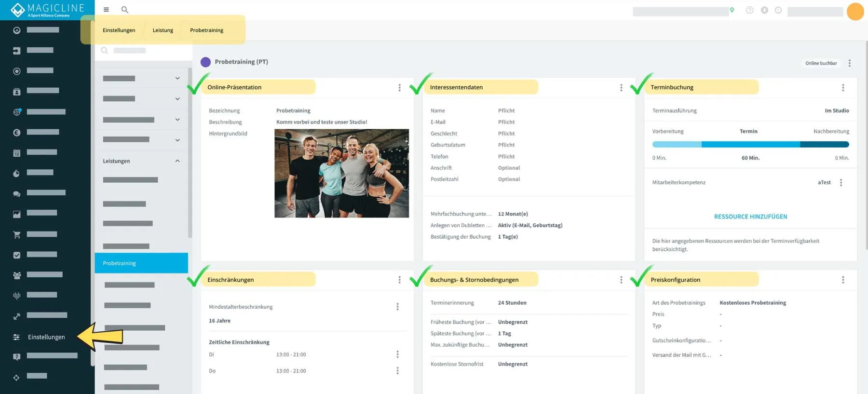Click the Leistung breadcrumb item
The image size is (868, 394).
click(x=163, y=30)
